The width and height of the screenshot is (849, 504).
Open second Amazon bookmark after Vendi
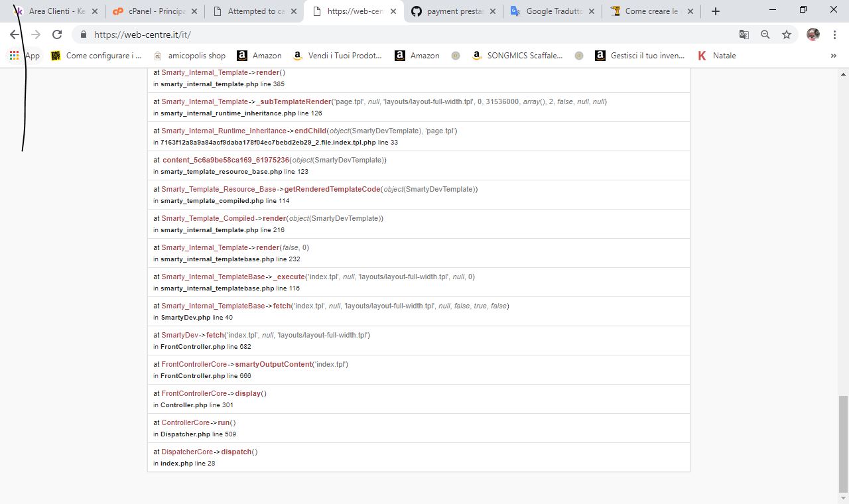[x=417, y=56]
